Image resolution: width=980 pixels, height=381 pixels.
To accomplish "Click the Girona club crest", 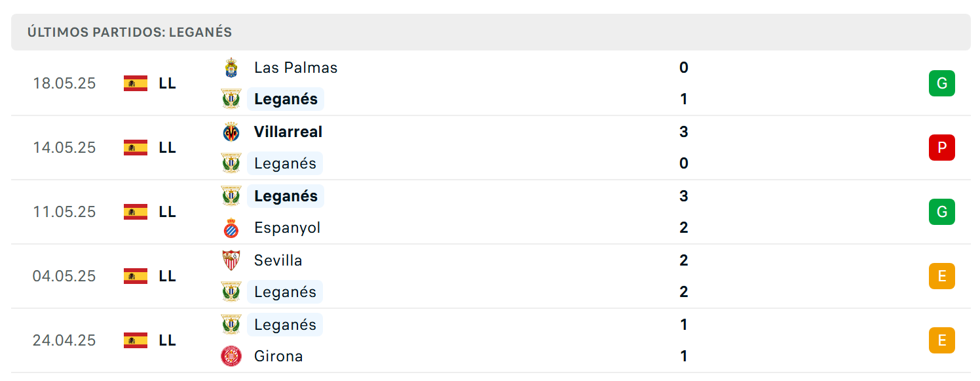I will (x=231, y=356).
